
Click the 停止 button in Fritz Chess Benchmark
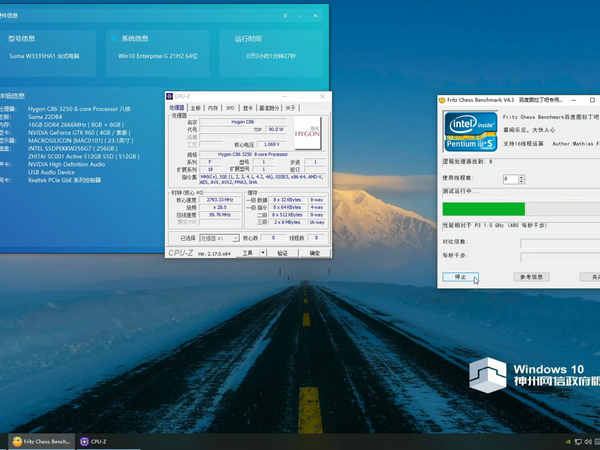(x=460, y=277)
